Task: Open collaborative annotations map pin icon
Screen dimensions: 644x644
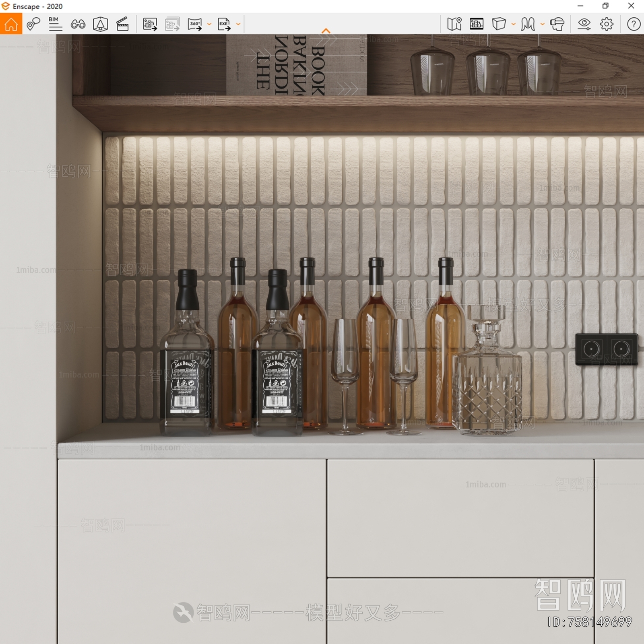Action: [x=33, y=24]
